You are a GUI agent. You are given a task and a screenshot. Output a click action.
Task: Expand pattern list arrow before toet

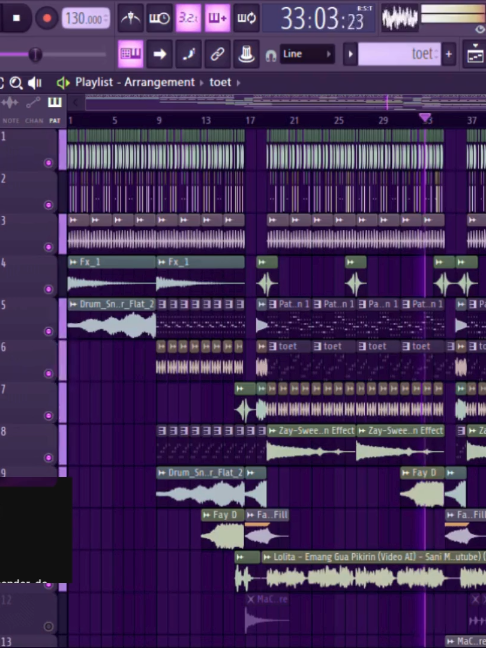[350, 54]
